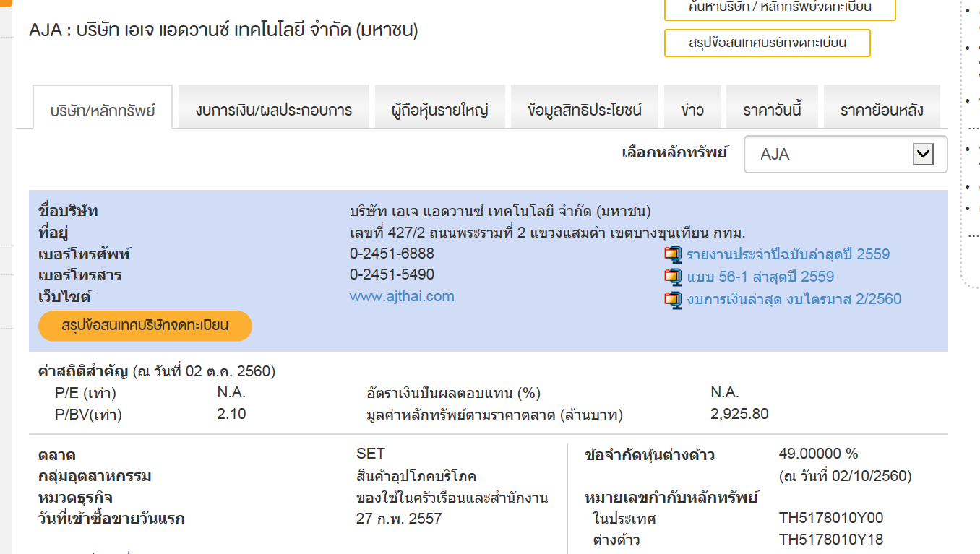Open the งบการเงิน/ผลประกอบการ tab
Image resolution: width=980 pixels, height=554 pixels.
pos(274,107)
